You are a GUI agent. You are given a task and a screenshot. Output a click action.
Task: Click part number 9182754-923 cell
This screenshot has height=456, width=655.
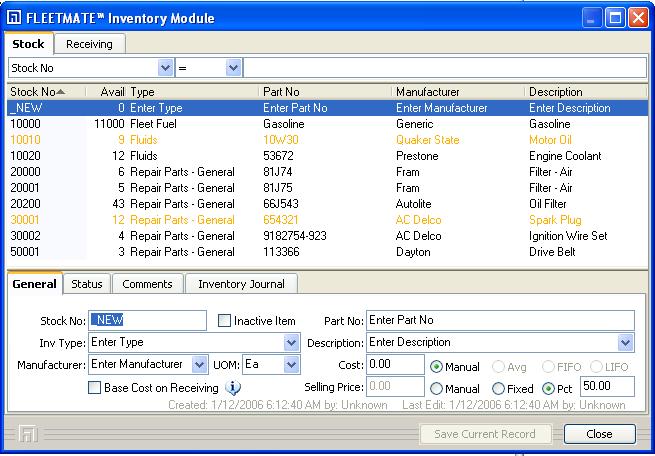coord(295,236)
